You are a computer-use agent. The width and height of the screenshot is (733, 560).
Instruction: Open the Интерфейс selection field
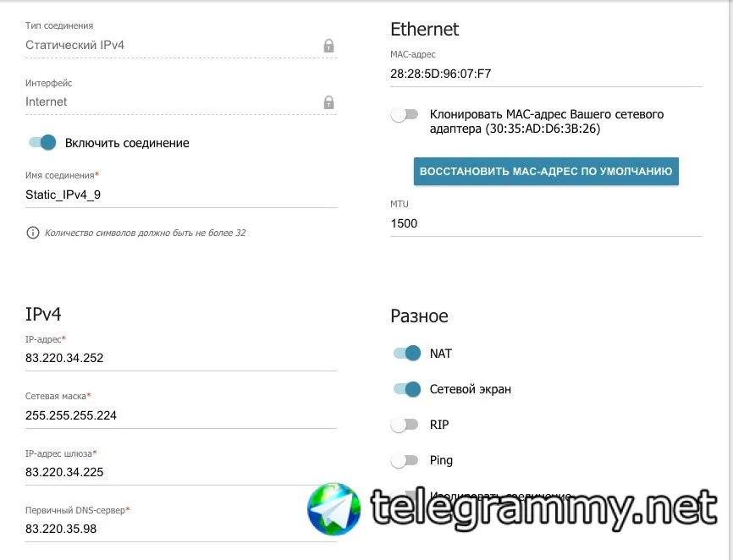(181, 102)
